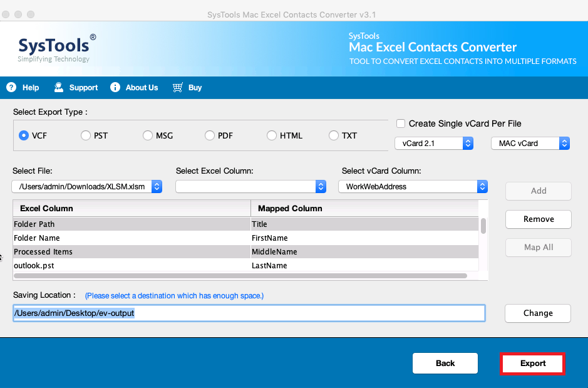Click the SysTools logo
This screenshot has height=388, width=588.
(56, 50)
